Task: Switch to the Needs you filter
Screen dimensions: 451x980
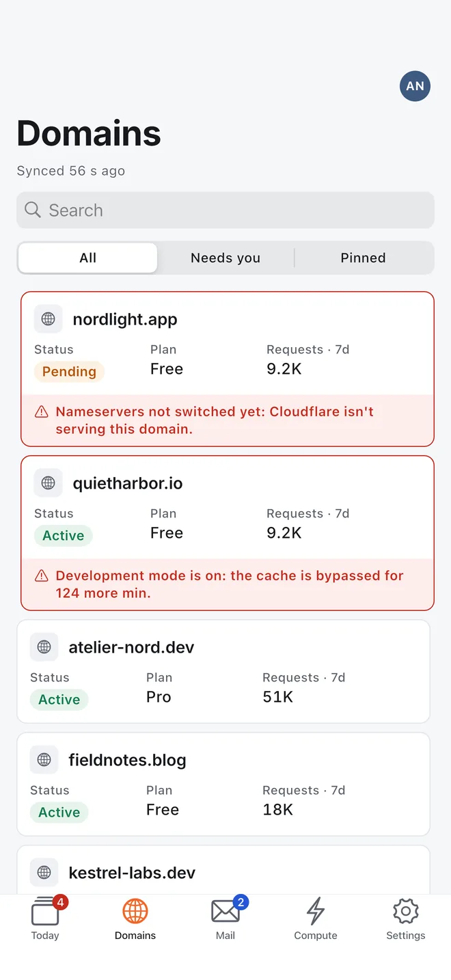Action: click(225, 258)
